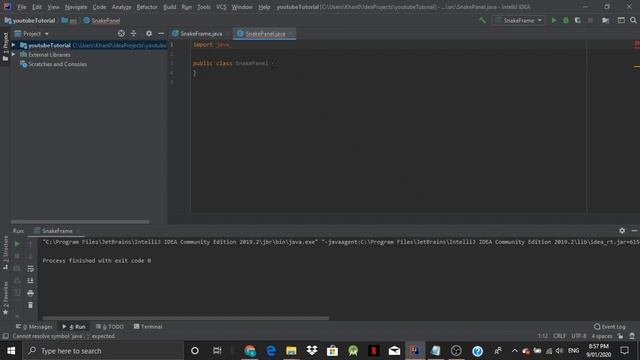
Task: Click 'Process finished with exit code 0' text
Action: pyautogui.click(x=97, y=260)
